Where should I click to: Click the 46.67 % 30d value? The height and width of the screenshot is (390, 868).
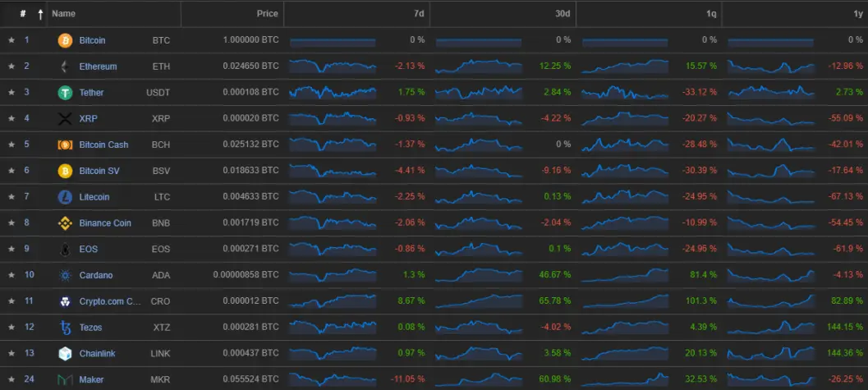tap(554, 274)
